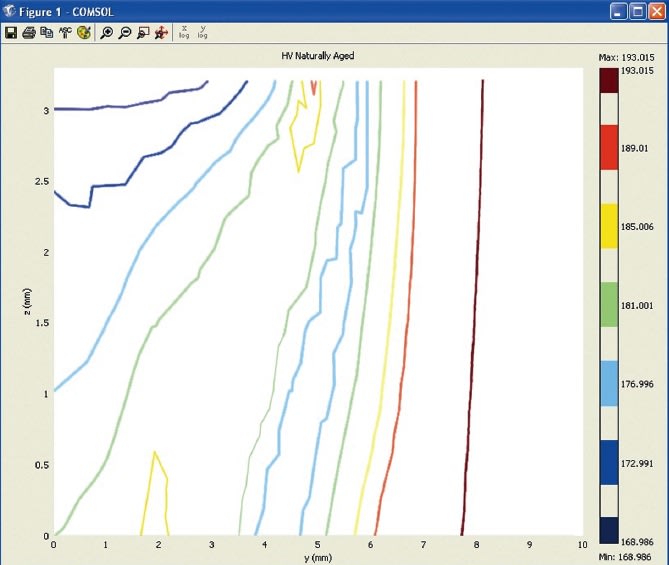This screenshot has width=669, height=565.
Task: Click the legend value '185.006'
Action: (637, 227)
